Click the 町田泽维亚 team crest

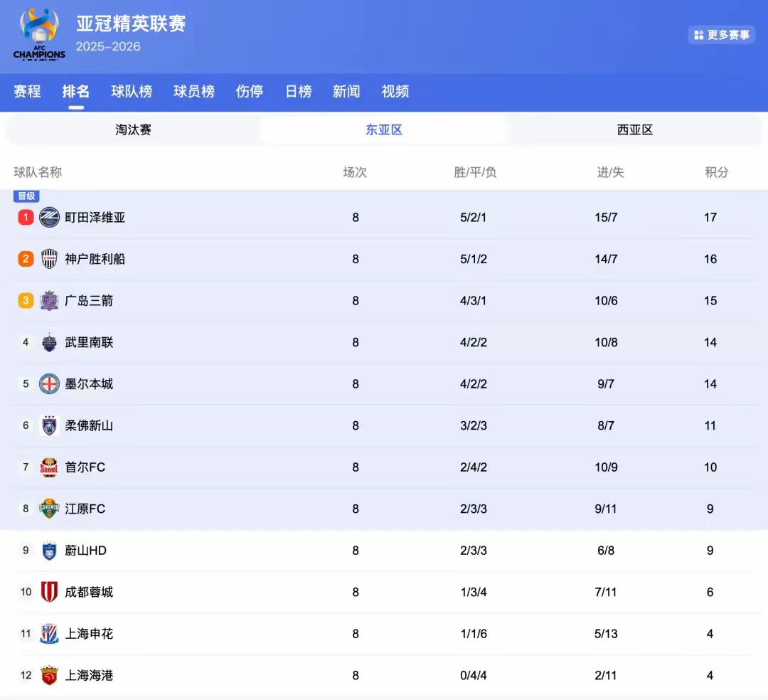(x=48, y=217)
